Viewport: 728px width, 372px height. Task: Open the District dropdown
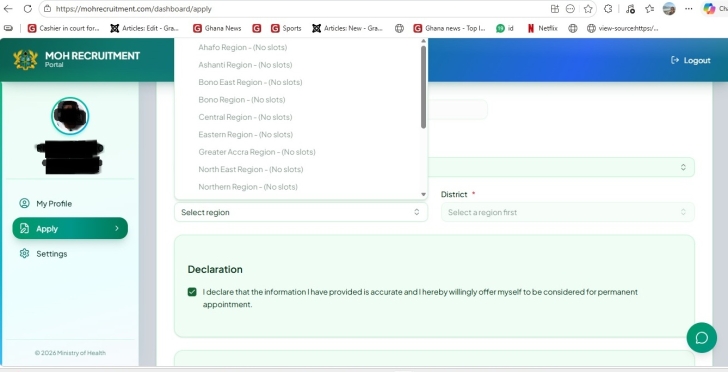[568, 212]
